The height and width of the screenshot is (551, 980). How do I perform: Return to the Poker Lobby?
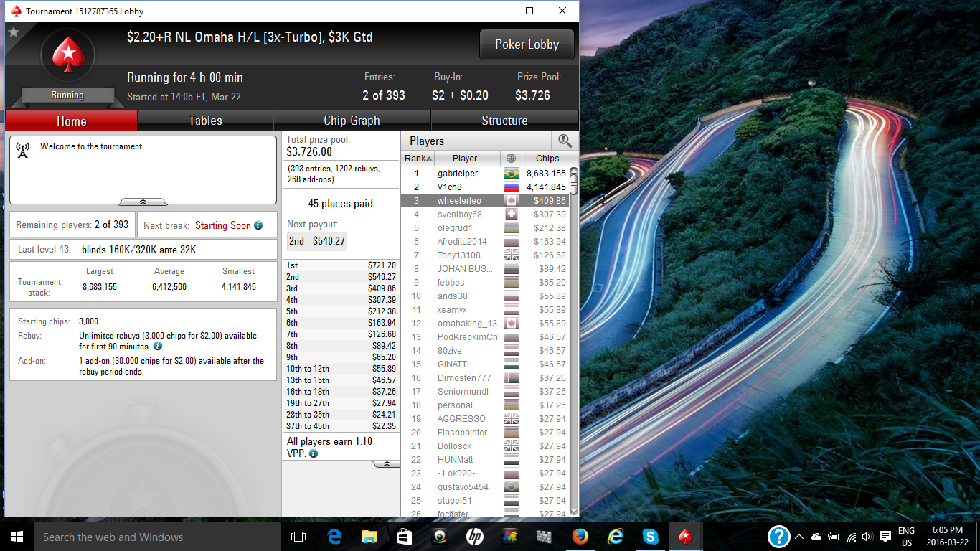tap(527, 44)
